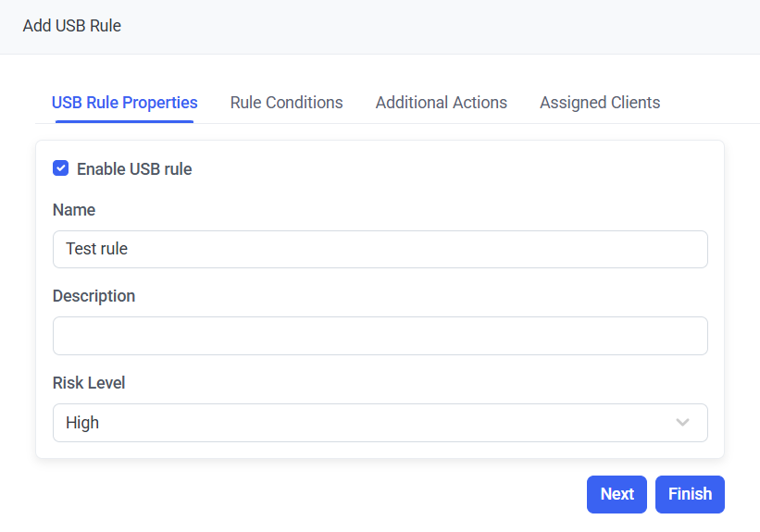
Task: Click the blue checkmark icon beside Enable
Action: pyautogui.click(x=61, y=168)
